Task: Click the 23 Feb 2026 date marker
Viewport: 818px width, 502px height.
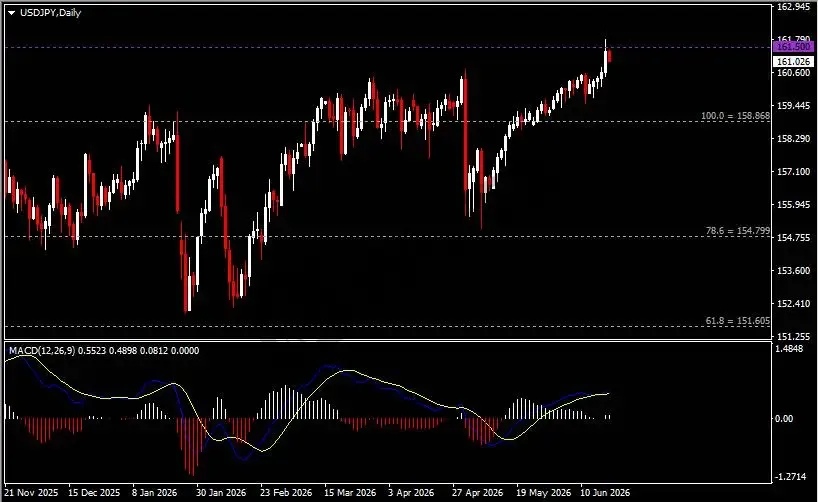Action: click(x=286, y=492)
